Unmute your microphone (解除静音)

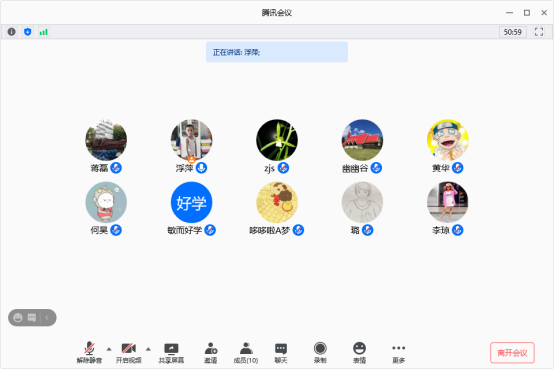[x=89, y=353]
